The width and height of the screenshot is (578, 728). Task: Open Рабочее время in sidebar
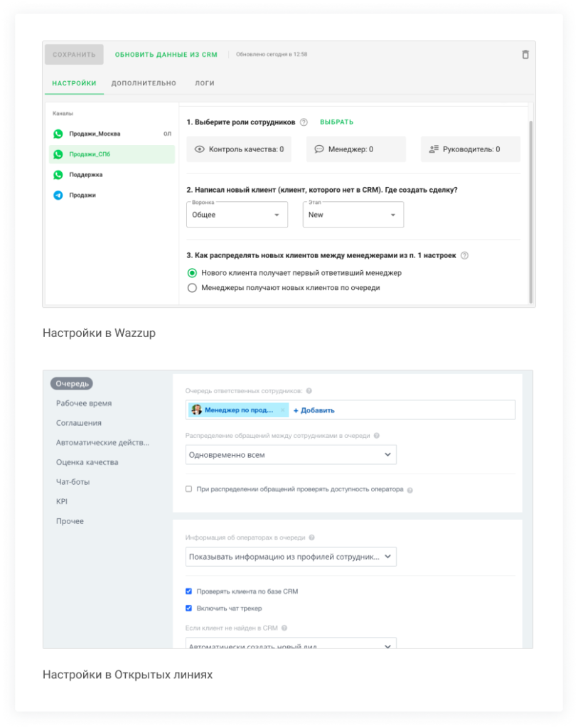click(84, 403)
